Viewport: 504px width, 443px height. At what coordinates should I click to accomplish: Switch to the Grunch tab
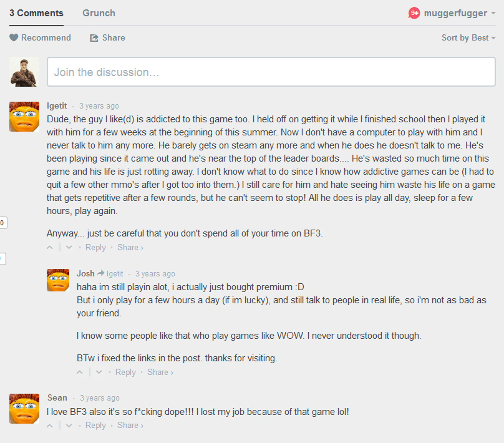point(99,13)
